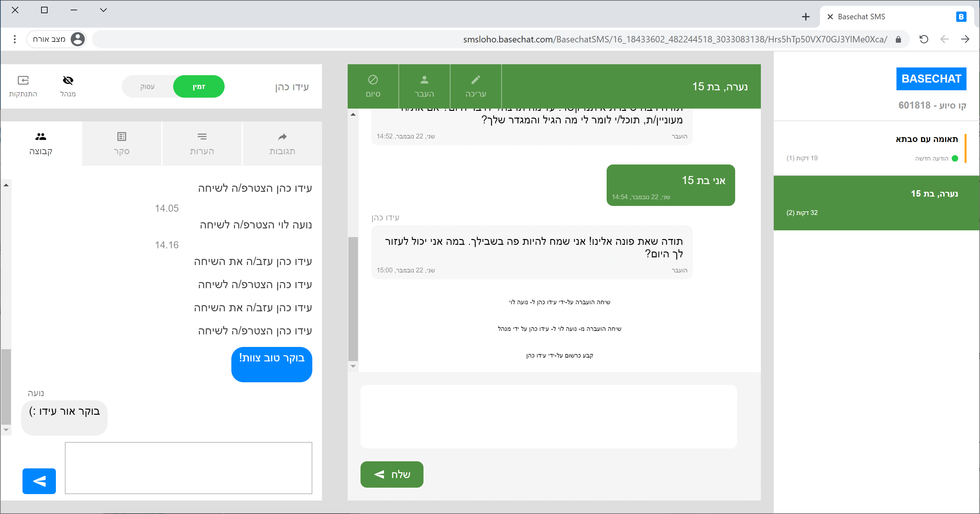Click the guest profile avatar icon

tap(78, 39)
